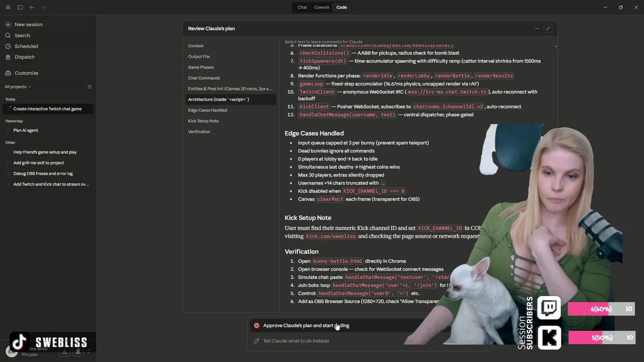Select the Code tab

(x=342, y=8)
